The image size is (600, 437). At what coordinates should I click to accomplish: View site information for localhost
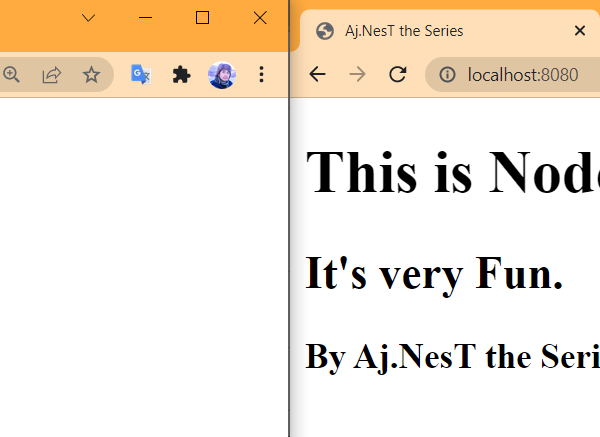(448, 74)
